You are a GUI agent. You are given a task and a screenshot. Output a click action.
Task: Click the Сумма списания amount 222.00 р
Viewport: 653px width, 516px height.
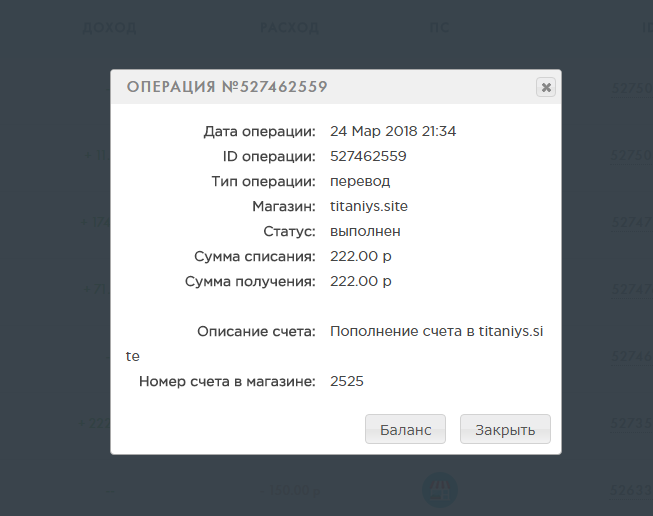(x=361, y=256)
